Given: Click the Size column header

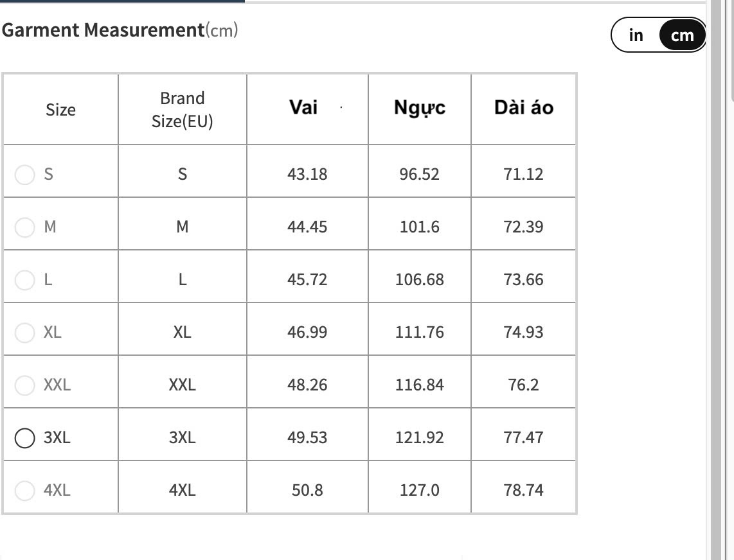Looking at the screenshot, I should [60, 110].
